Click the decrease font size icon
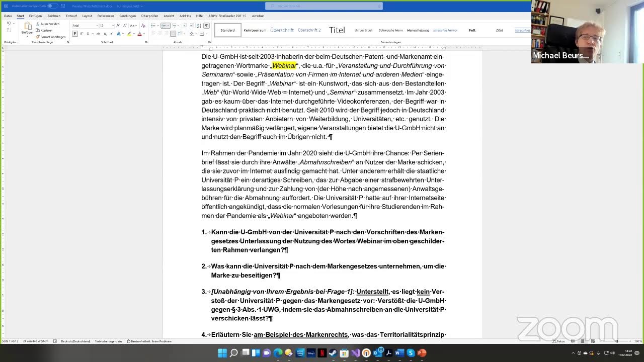The width and height of the screenshot is (644, 362). (125, 26)
